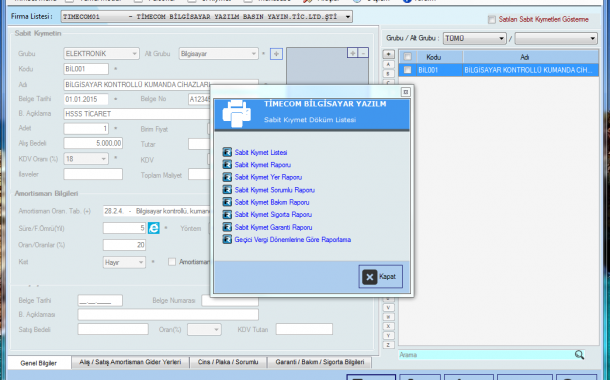This screenshot has height=380, width=610.
Task: Click the Belge Tarihi field showing 01.01.2015
Action: click(86, 99)
